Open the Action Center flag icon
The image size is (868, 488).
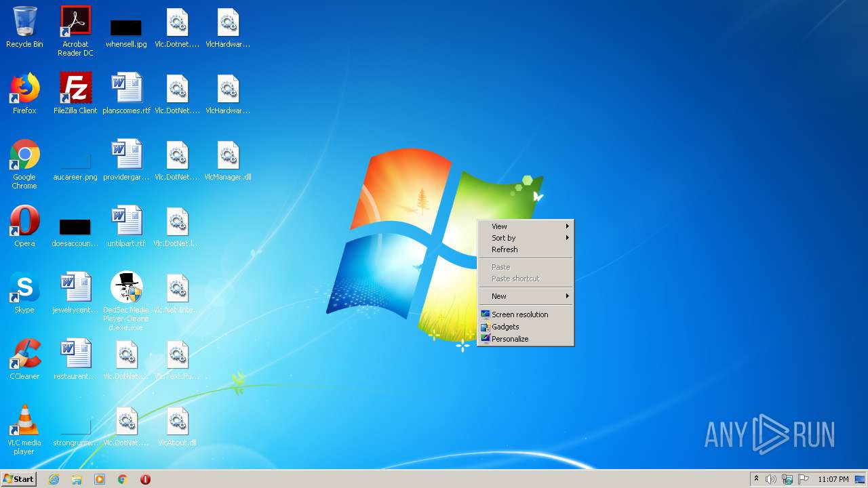pyautogui.click(x=804, y=479)
